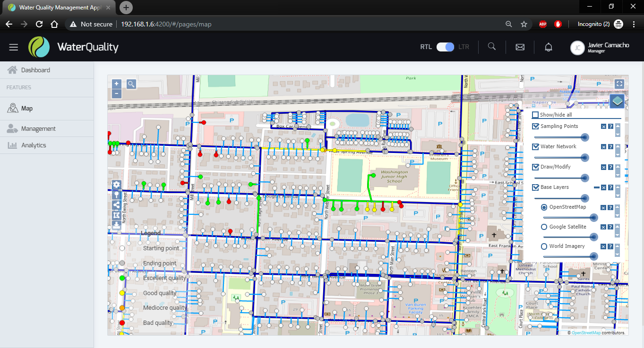The image size is (644, 348).
Task: Remove the Draw/Modify layer with x
Action: point(603,167)
